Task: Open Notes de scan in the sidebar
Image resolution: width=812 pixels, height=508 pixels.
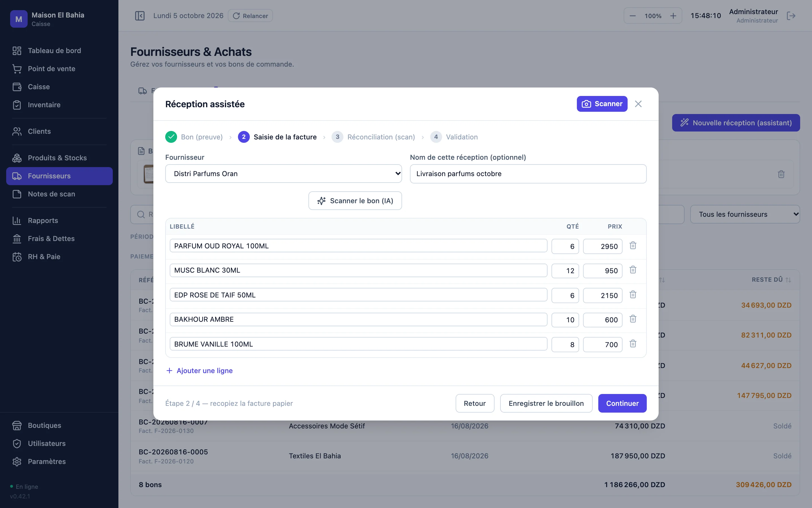Action: tap(59, 194)
